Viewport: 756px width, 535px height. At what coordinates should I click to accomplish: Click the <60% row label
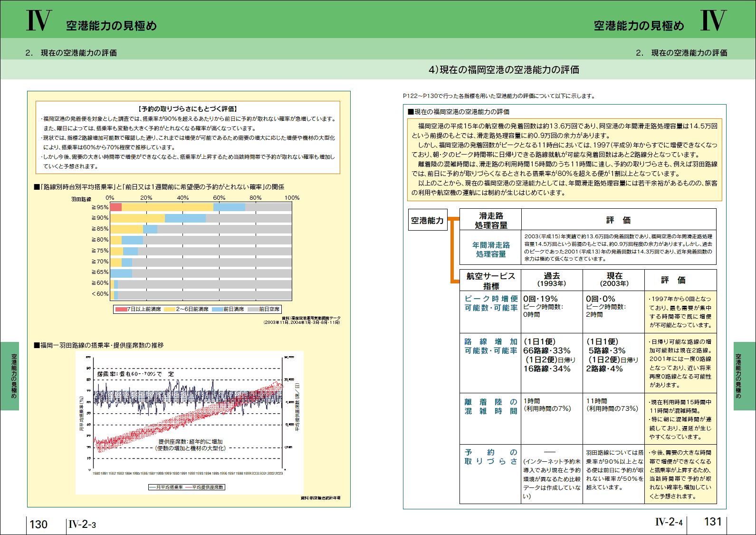100,294
